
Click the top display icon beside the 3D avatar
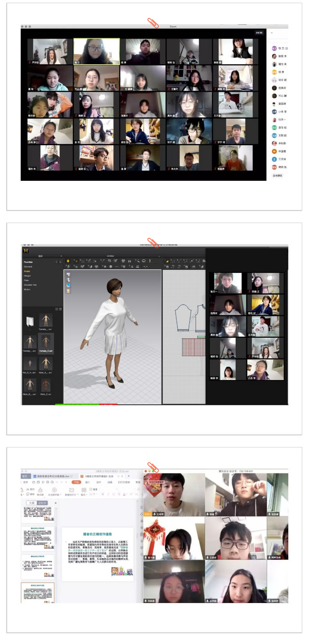coord(69,274)
